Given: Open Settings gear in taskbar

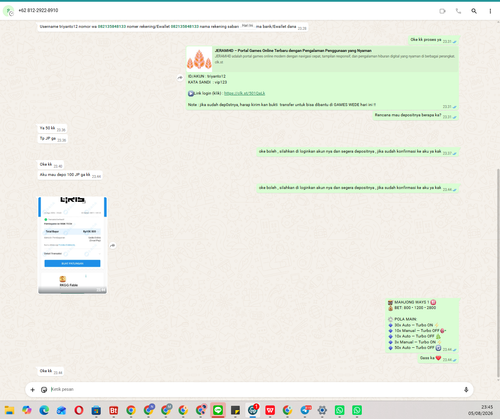Looking at the screenshot, I should point(322,410).
